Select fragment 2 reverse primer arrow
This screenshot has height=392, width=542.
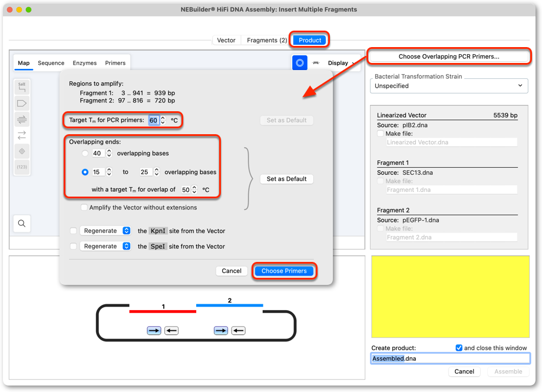238,331
